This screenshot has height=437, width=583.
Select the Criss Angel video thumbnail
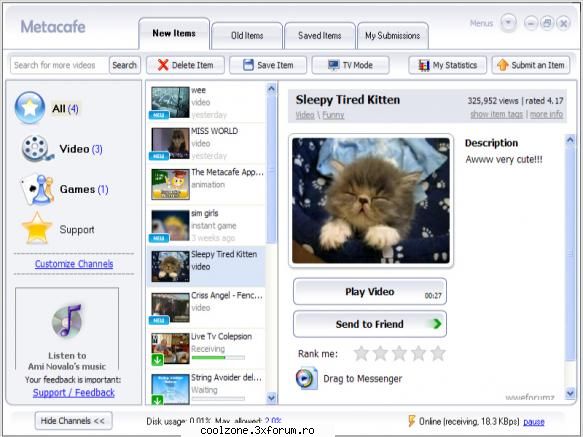click(170, 308)
